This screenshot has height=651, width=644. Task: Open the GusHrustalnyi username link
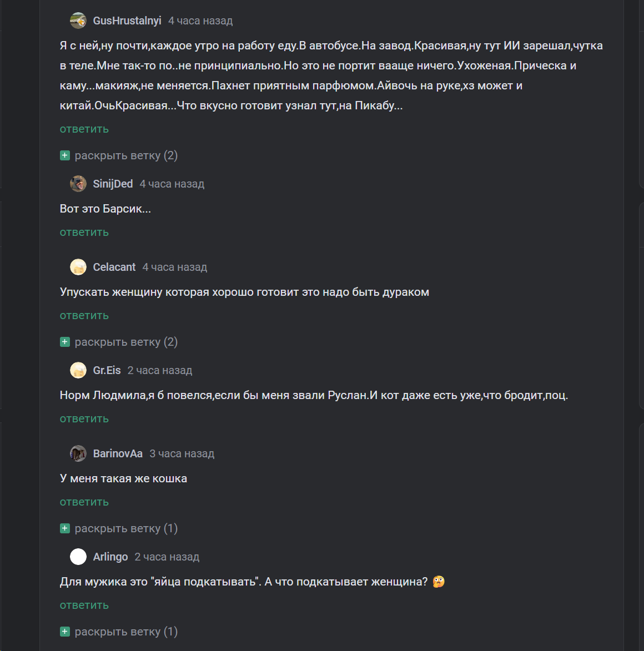[x=127, y=21]
